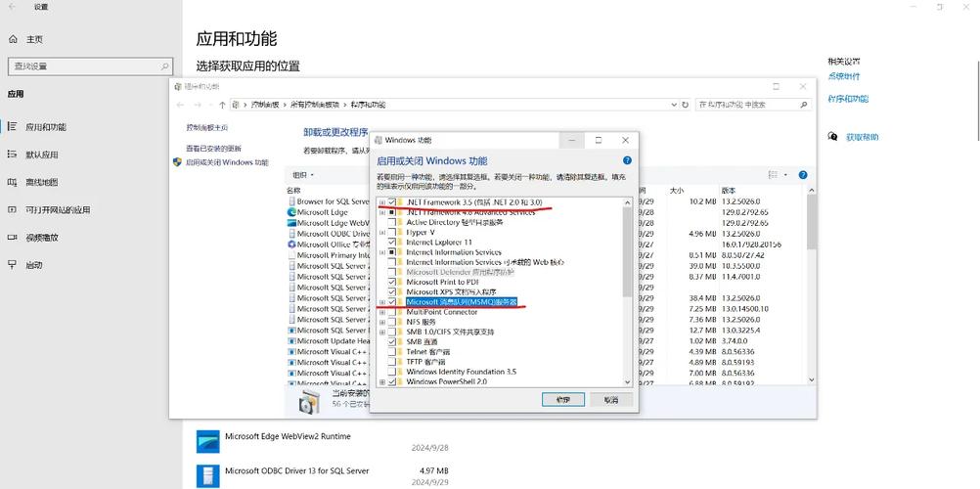The height and width of the screenshot is (489, 980).
Task: Click the 取消 button in the Windows 功能 dialog
Action: [611, 400]
